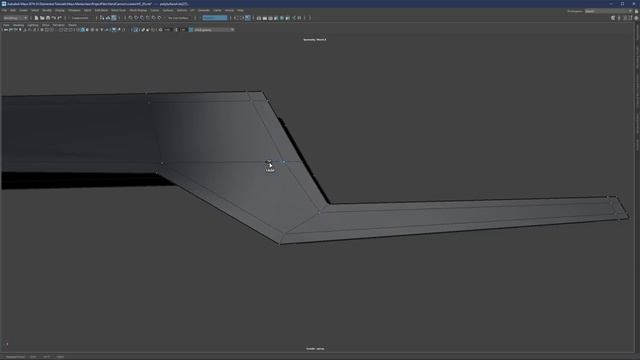Image resolution: width=640 pixels, height=360 pixels.
Task: Open the Workspace selector dropdown
Action: pyautogui.click(x=608, y=11)
